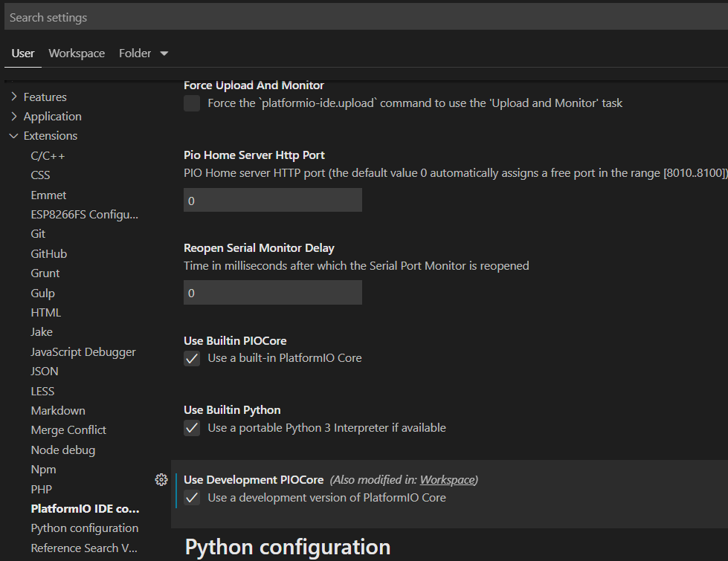Image resolution: width=728 pixels, height=561 pixels.
Task: Select Merge Conflict settings entry
Action: pyautogui.click(x=68, y=430)
